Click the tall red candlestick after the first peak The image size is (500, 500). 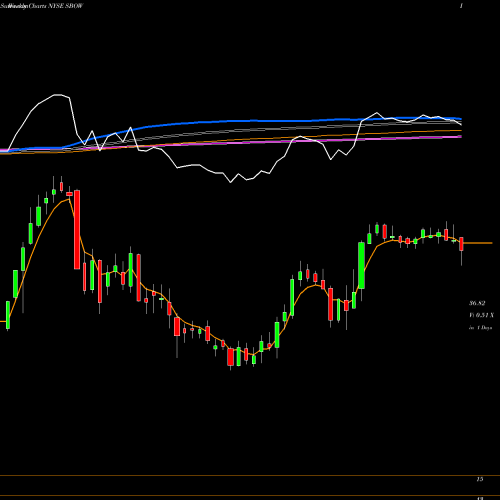(77, 229)
